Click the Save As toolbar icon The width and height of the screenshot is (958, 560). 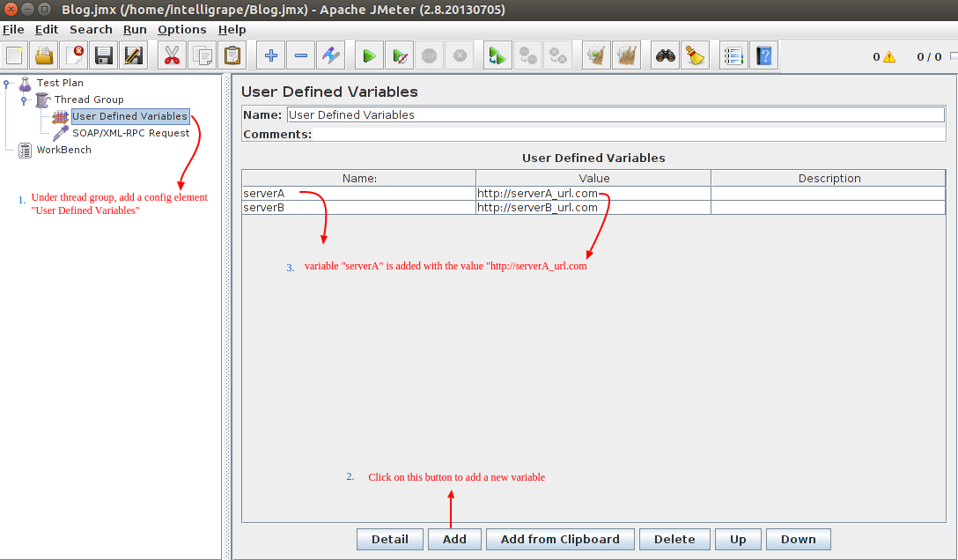(134, 56)
